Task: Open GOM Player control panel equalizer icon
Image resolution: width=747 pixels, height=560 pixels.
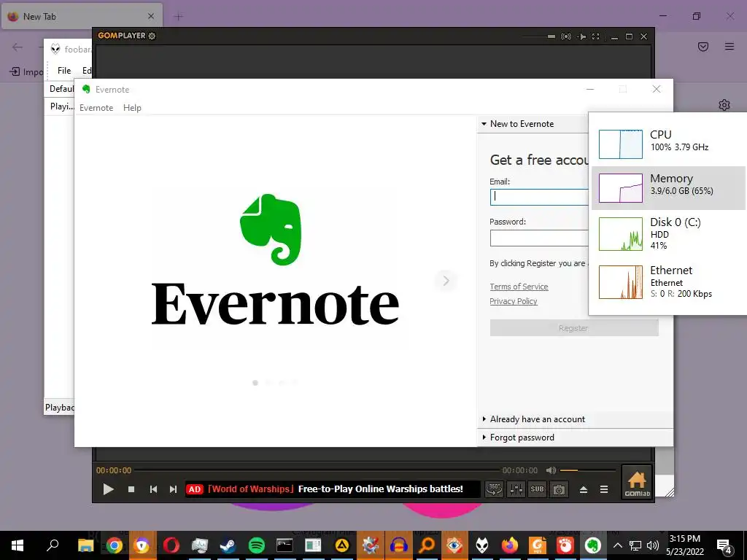Action: pyautogui.click(x=516, y=489)
